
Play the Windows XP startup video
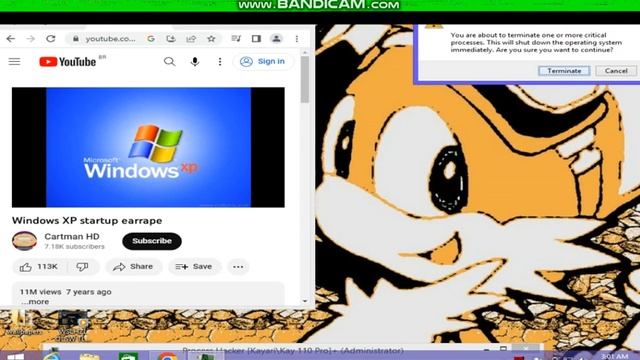coord(148,147)
